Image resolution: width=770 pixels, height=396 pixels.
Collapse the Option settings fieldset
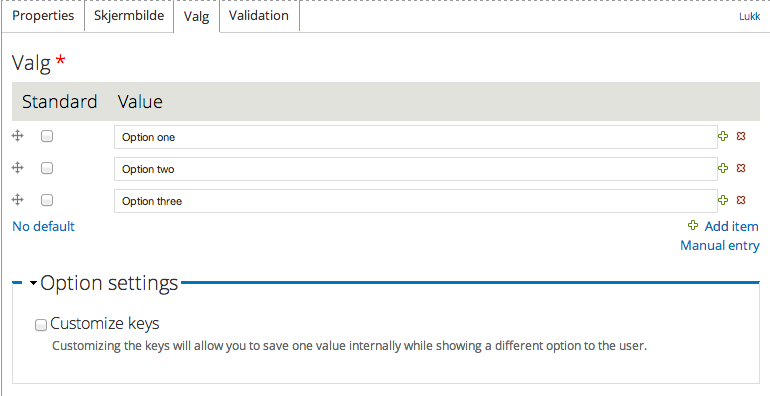(x=104, y=283)
